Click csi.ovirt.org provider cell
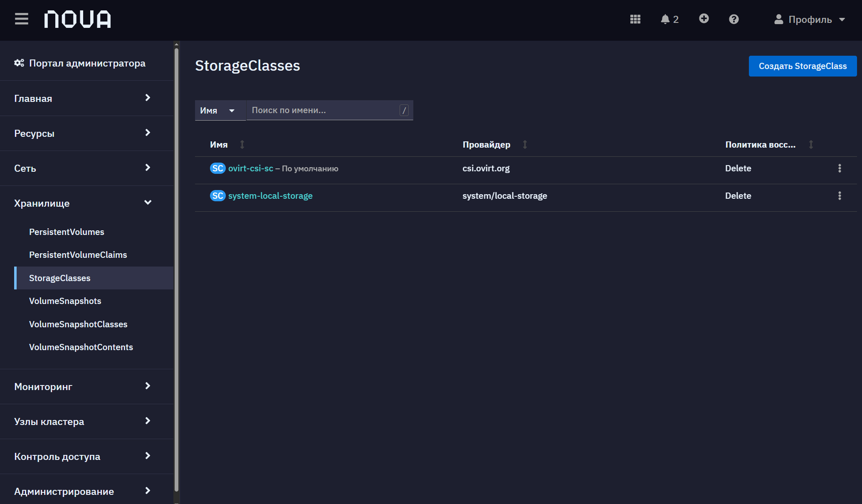 pos(486,168)
